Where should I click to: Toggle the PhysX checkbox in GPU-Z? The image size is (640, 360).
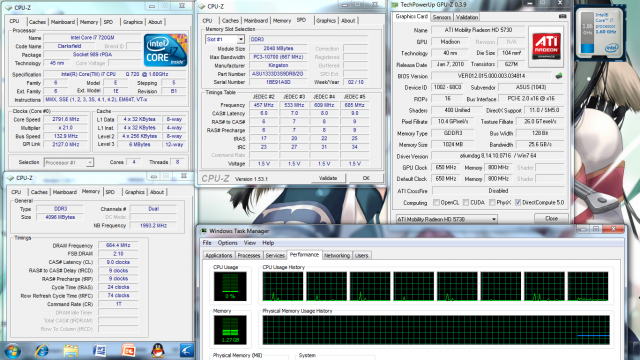pyautogui.click(x=492, y=202)
